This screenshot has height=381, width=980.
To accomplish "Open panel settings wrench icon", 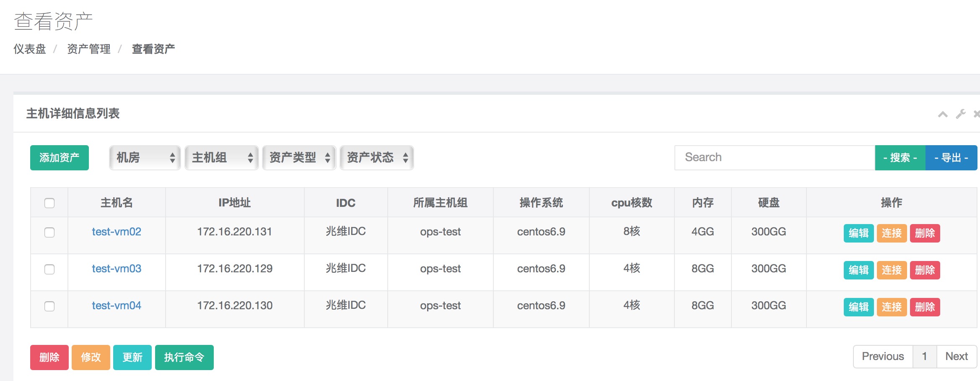I will pyautogui.click(x=960, y=114).
